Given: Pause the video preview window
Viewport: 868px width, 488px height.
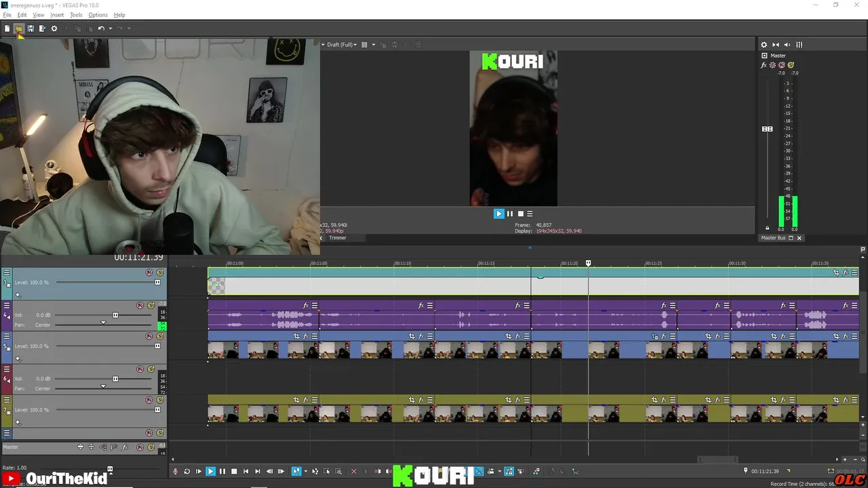Looking at the screenshot, I should click(x=510, y=213).
